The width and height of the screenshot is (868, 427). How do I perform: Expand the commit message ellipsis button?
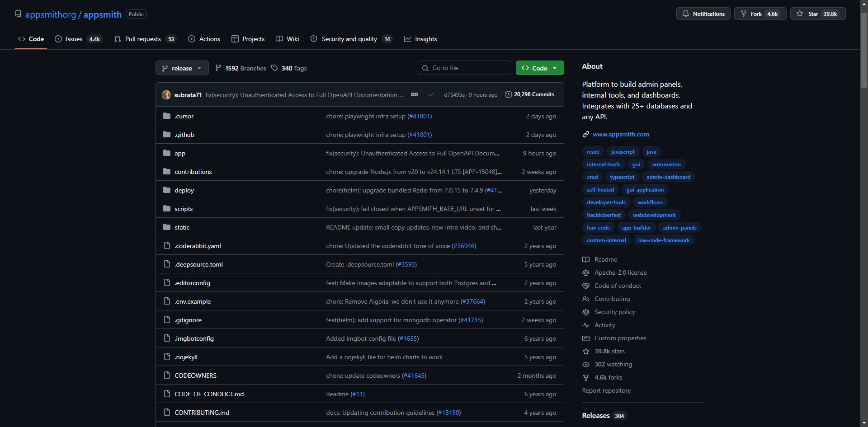pyautogui.click(x=414, y=94)
